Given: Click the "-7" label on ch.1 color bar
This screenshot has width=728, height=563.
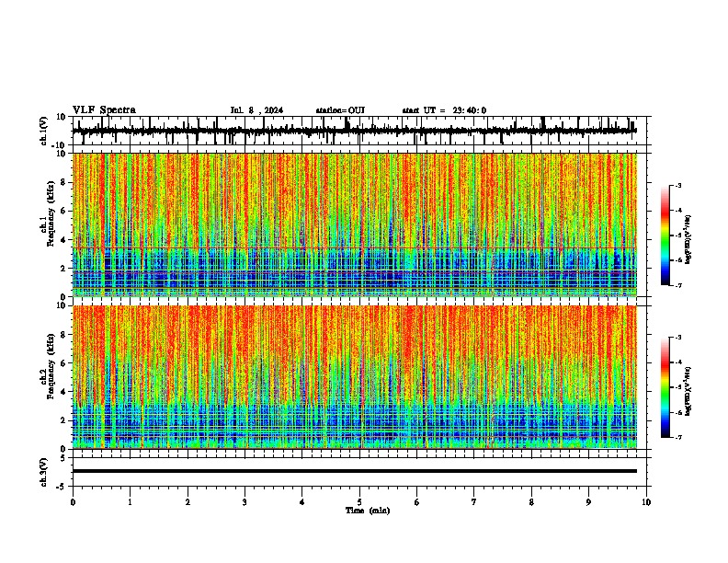Looking at the screenshot, I should (678, 285).
